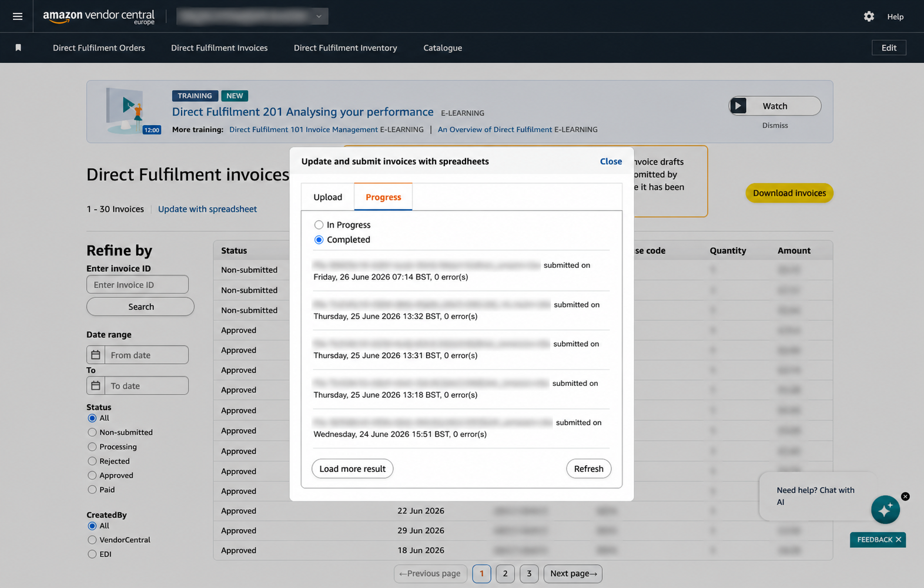The image size is (924, 588).
Task: Click the Amount column header
Action: [x=794, y=250]
